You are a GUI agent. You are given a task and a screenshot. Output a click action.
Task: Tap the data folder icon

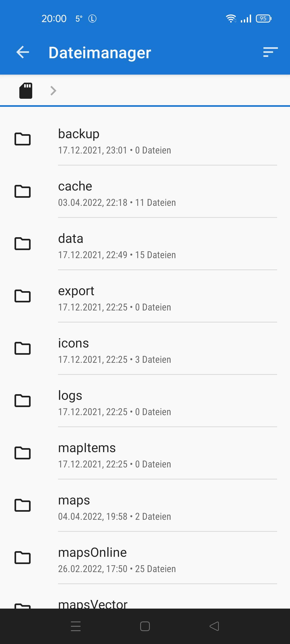(x=23, y=244)
